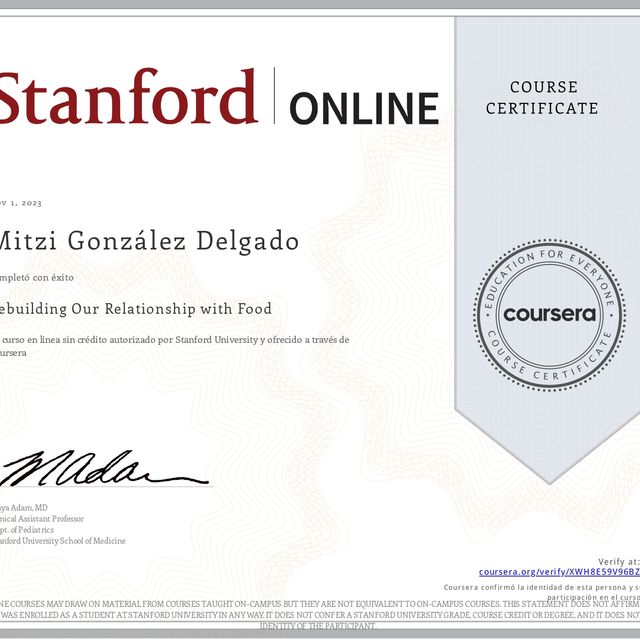Click the disclaimer 'IDENTITY OF THE PARTICIPANT'
The height and width of the screenshot is (640, 640).
click(x=318, y=626)
